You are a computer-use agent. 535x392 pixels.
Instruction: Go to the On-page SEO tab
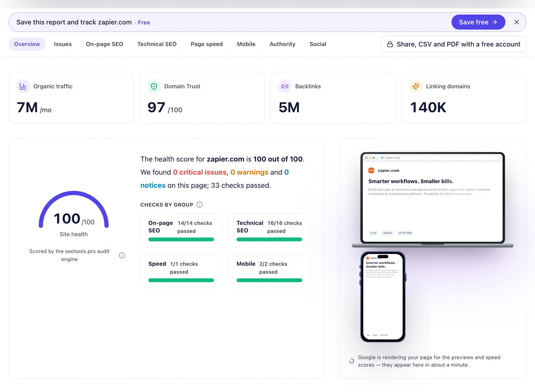click(x=104, y=44)
